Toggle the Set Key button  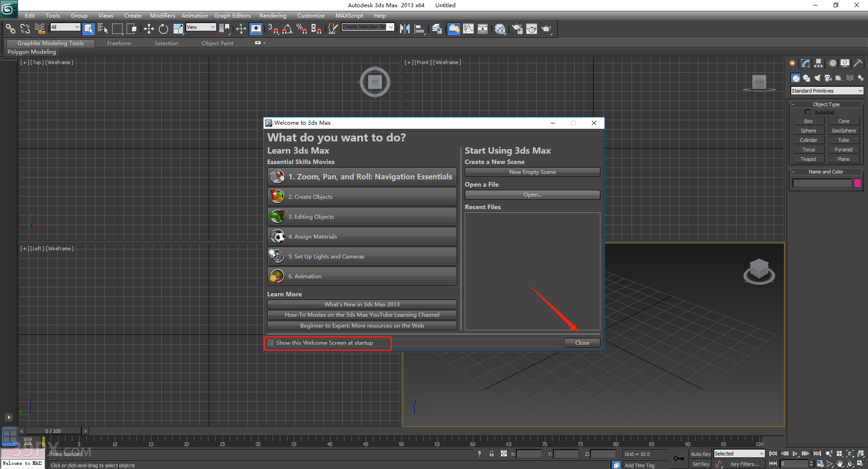[701, 464]
